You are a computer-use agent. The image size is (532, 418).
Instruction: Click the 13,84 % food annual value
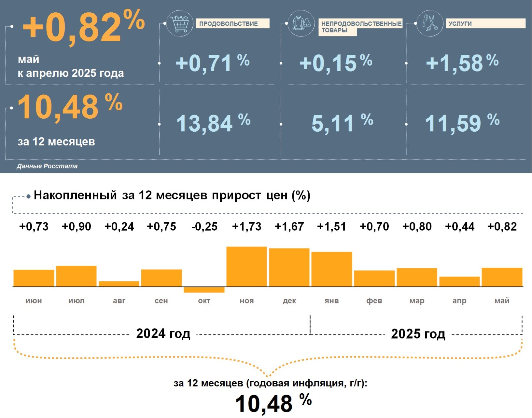(x=213, y=123)
